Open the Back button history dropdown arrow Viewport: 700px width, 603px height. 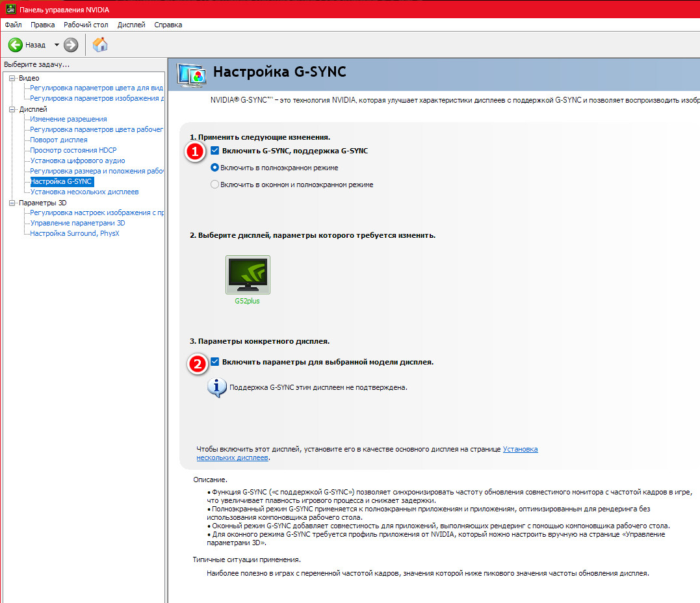[57, 45]
